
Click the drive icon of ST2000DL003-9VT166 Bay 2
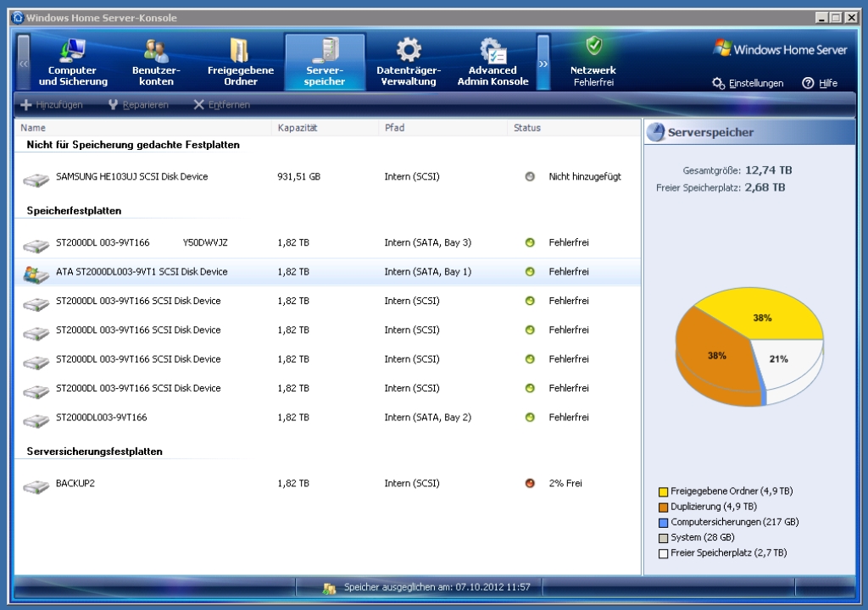36,420
